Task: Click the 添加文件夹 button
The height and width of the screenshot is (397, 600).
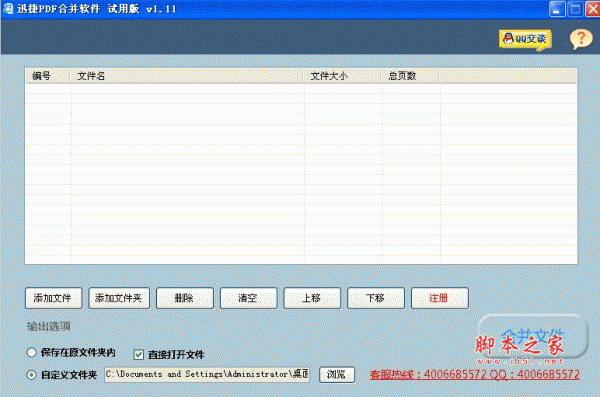Action: 119,298
